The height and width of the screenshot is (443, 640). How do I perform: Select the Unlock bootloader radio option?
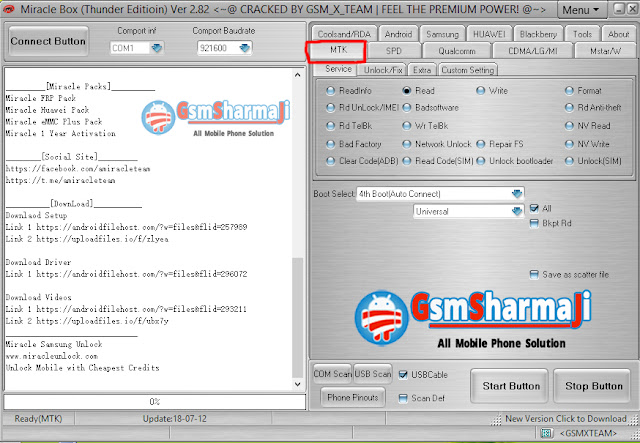tap(481, 161)
